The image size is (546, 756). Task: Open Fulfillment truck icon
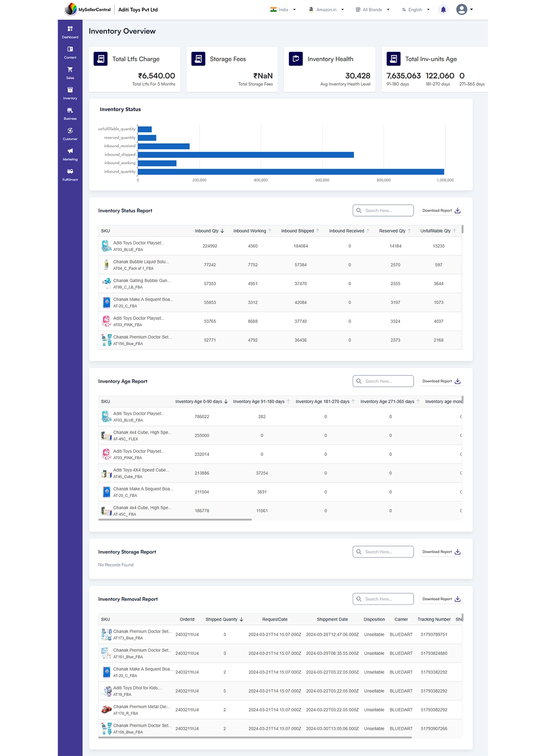click(70, 174)
